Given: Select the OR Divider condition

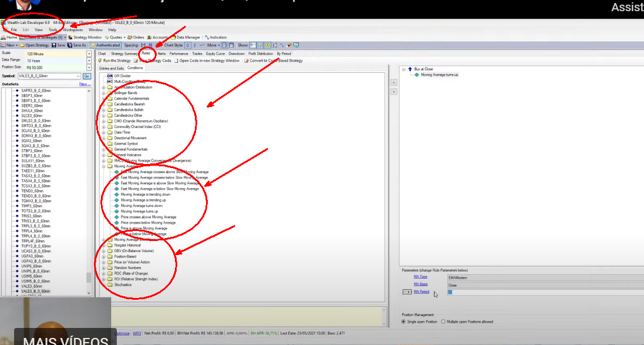Looking at the screenshot, I should point(119,76).
